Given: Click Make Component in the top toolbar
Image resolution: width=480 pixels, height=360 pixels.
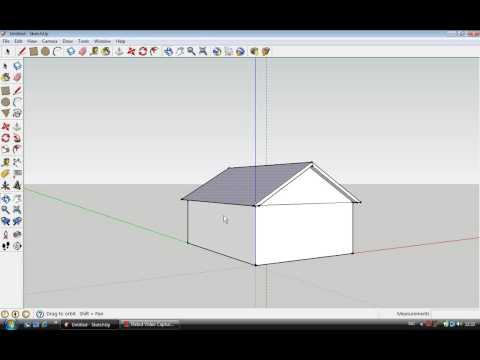Looking at the screenshot, I should coord(71,51).
